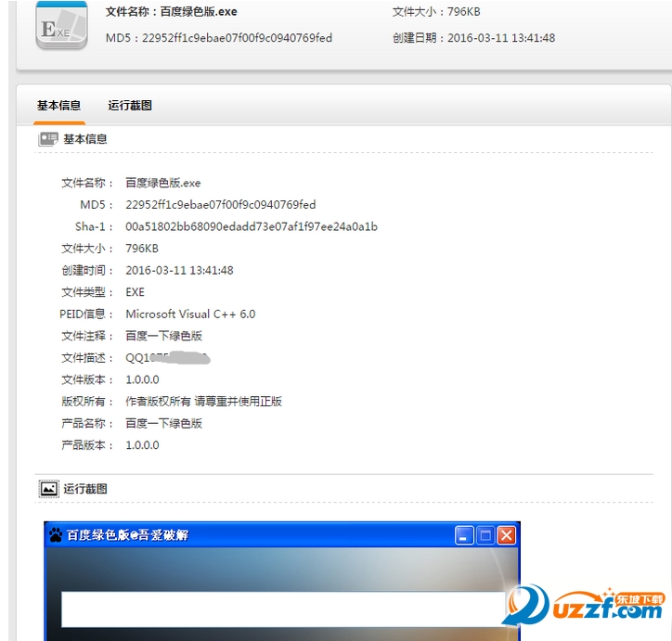The height and width of the screenshot is (641, 672).
Task: Select the header file name 百度绿色版.exe
Action: (x=199, y=11)
